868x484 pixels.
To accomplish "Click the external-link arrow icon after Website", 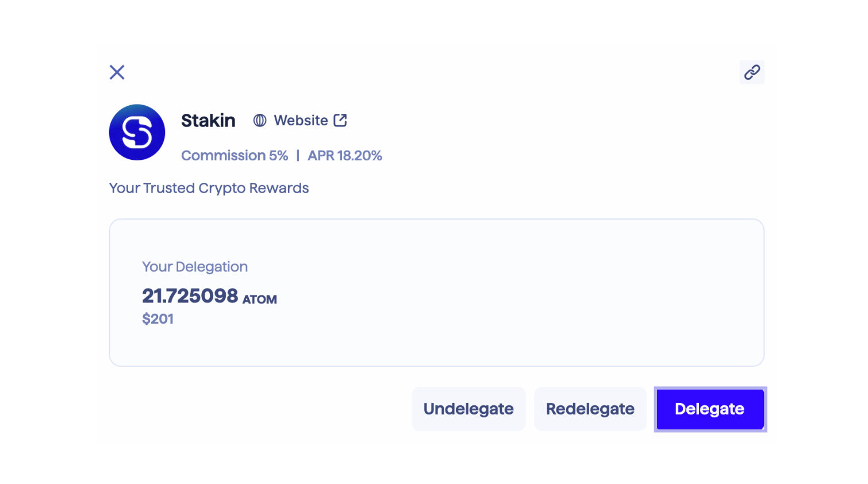I will 340,120.
